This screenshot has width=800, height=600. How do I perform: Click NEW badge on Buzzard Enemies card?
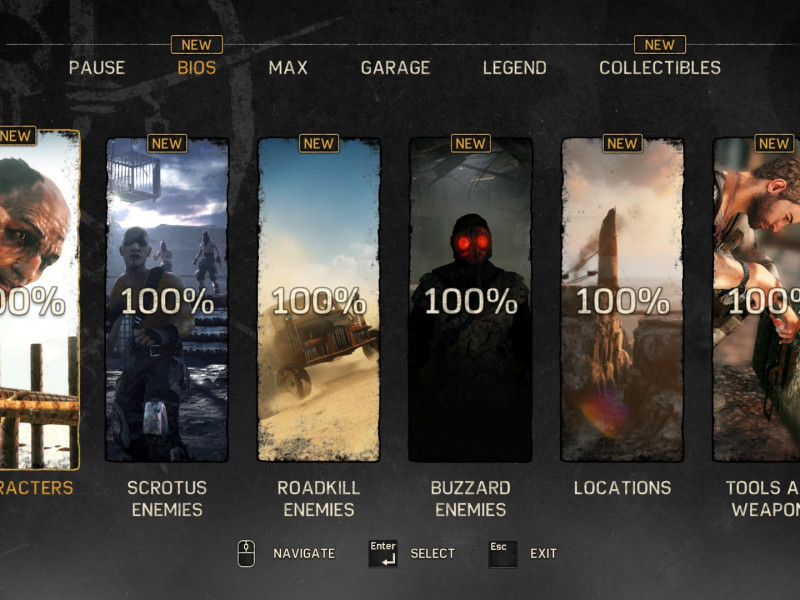pyautogui.click(x=470, y=143)
